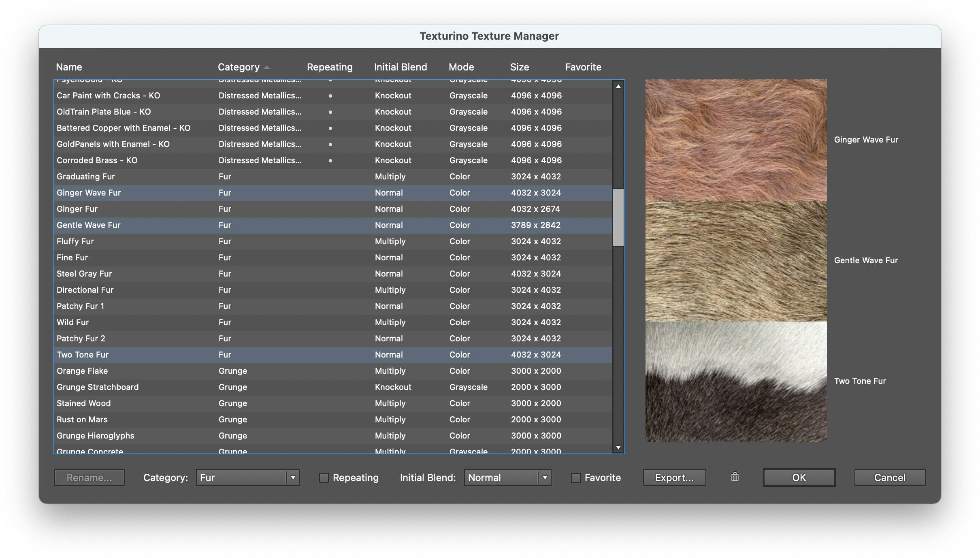980x558 pixels.
Task: Click the disabled Rename button
Action: [x=89, y=477]
